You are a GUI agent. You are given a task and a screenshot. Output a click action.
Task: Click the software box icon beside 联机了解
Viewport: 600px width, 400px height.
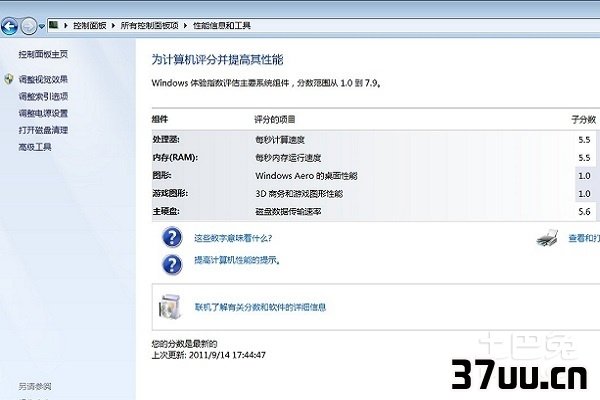coord(170,307)
